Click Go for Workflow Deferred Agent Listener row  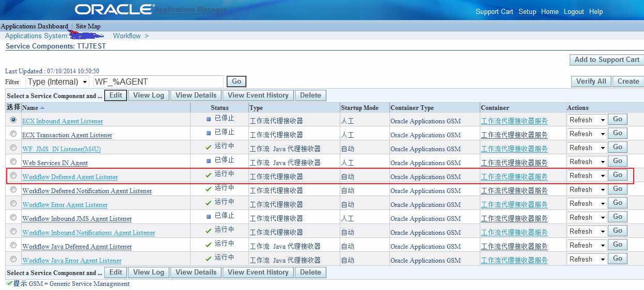coord(618,175)
